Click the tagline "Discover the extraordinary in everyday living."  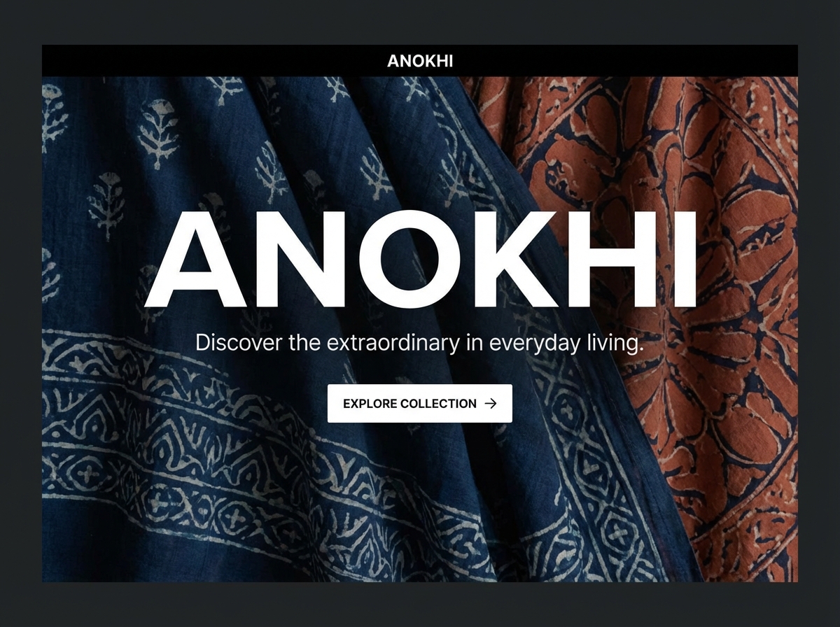[x=419, y=344]
